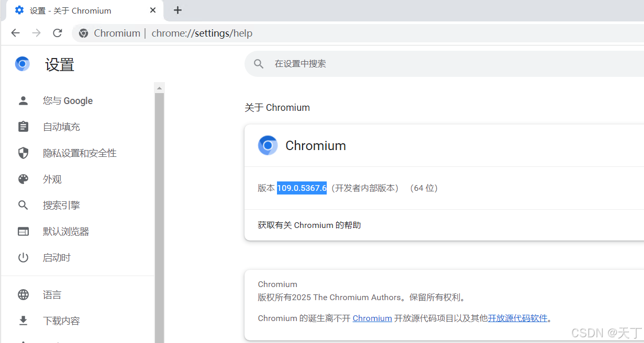The height and width of the screenshot is (343, 644).
Task: Open the 您与 Google settings section
Action: [68, 101]
